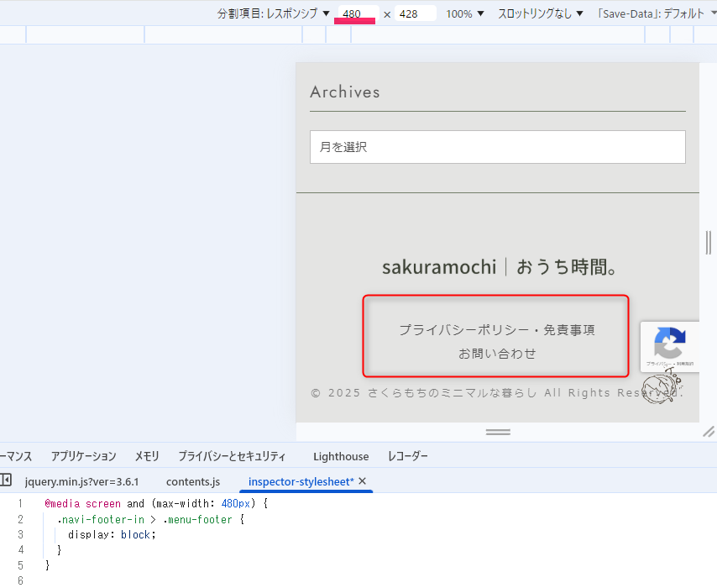Open the privacy policy and disclaimer link
This screenshot has height=588, width=717.
coord(497,330)
